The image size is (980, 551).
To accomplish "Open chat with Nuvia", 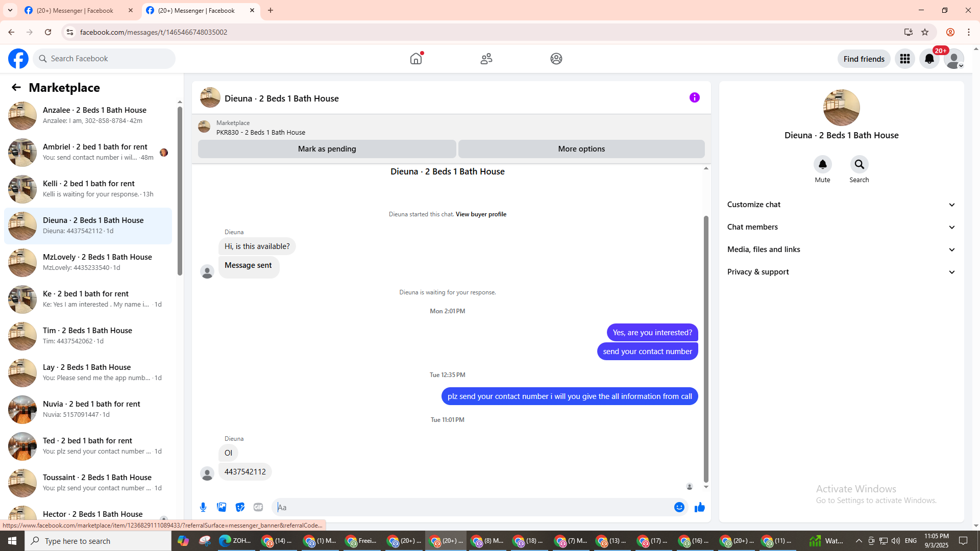I will click(x=88, y=410).
